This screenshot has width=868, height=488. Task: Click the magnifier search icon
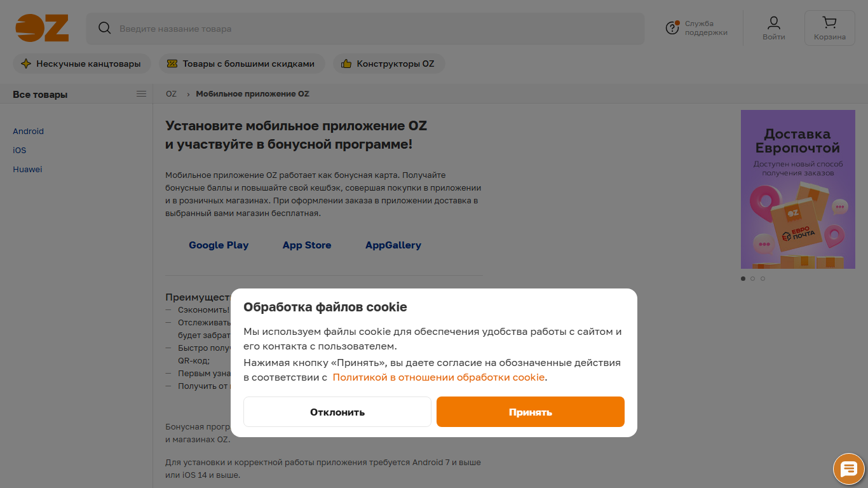point(104,28)
